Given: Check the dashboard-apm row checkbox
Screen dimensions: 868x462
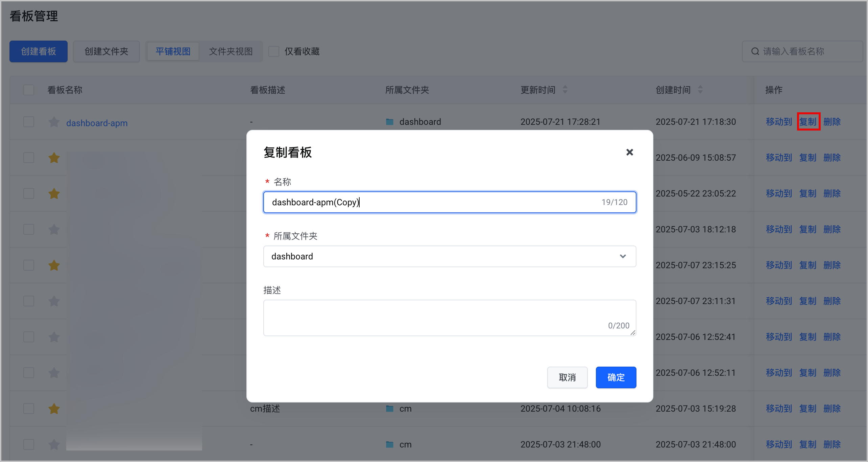Looking at the screenshot, I should tap(29, 122).
